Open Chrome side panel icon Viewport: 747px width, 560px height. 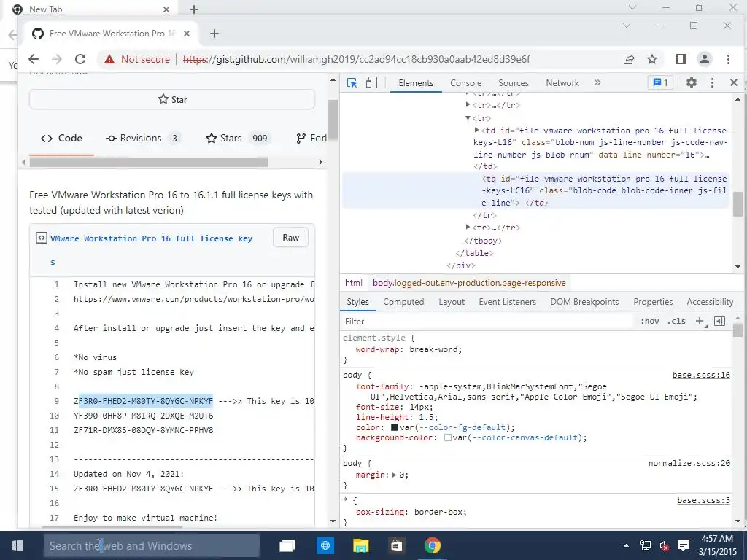681,59
